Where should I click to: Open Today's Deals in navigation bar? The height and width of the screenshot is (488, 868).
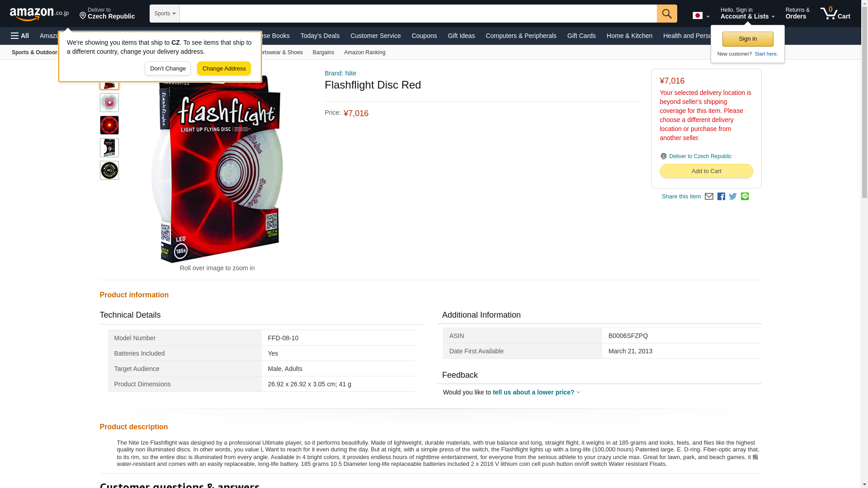click(320, 36)
